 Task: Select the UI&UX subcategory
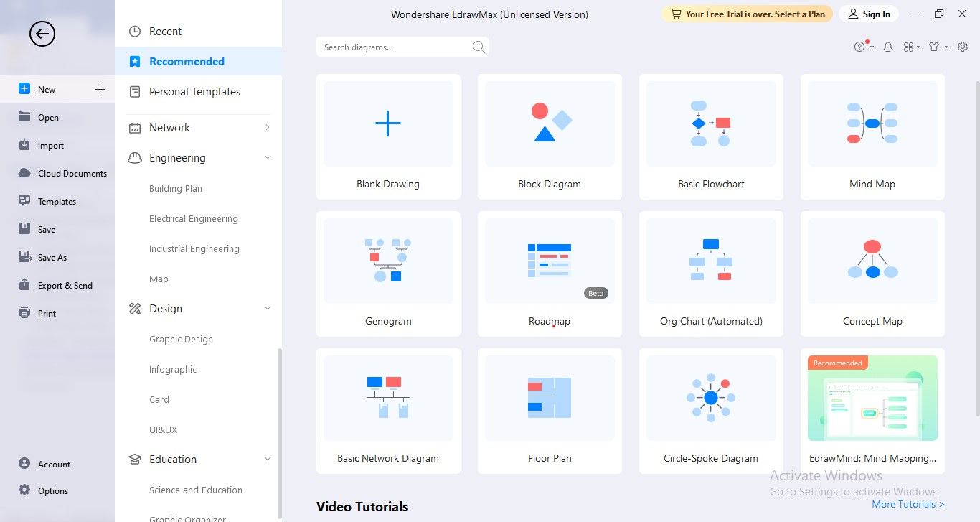[163, 430]
